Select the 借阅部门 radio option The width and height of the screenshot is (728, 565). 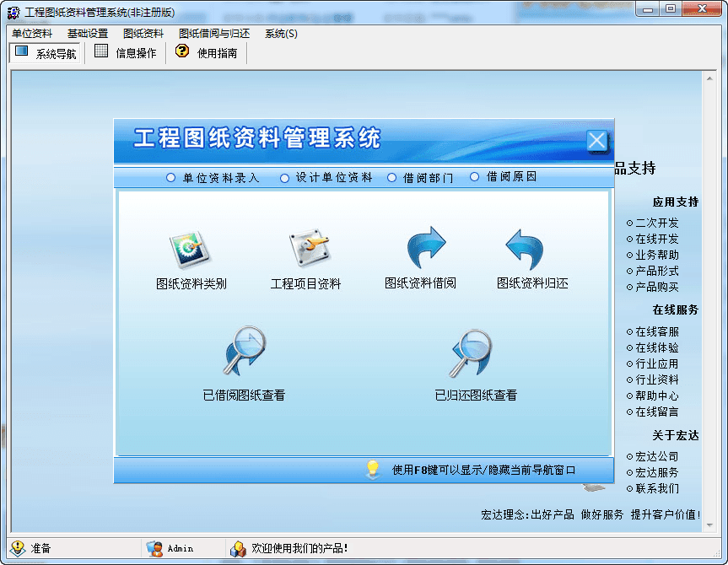coord(391,178)
